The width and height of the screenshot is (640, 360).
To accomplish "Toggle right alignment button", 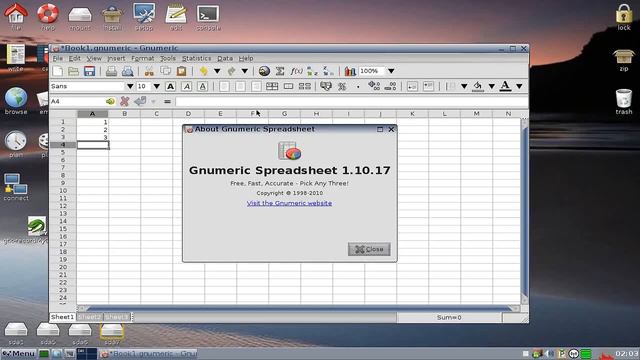I will pyautogui.click(x=256, y=86).
